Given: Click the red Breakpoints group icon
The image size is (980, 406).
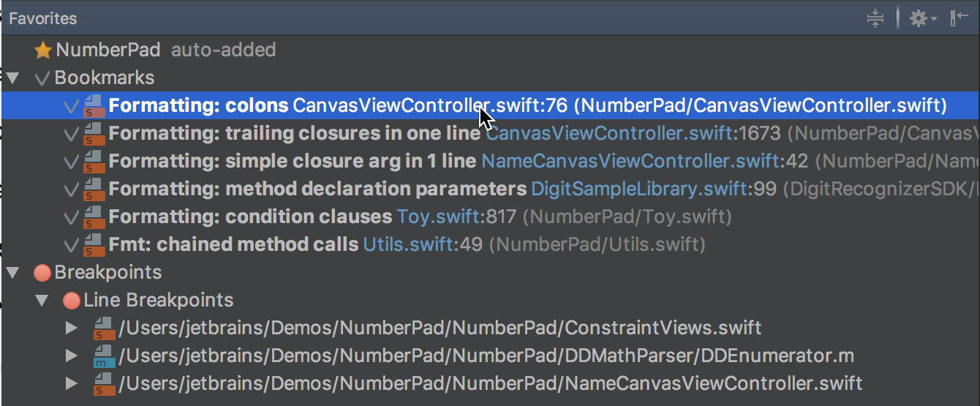Looking at the screenshot, I should 42,273.
